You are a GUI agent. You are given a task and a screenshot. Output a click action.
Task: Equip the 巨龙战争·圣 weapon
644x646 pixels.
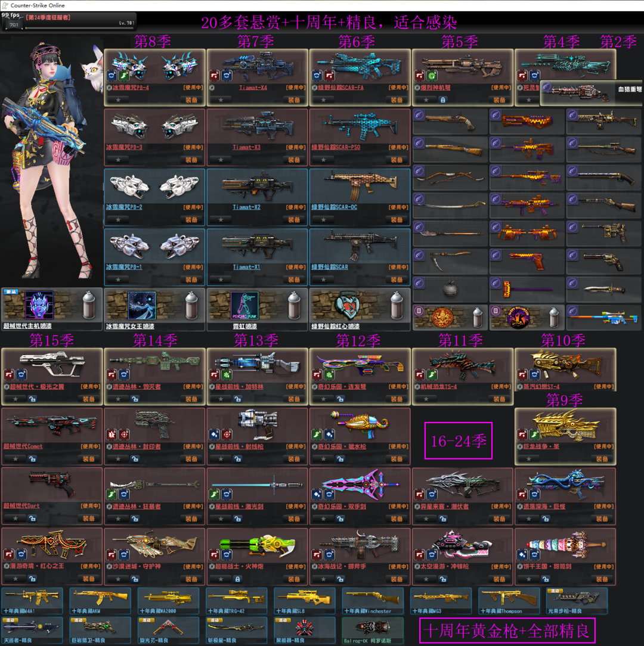point(602,458)
